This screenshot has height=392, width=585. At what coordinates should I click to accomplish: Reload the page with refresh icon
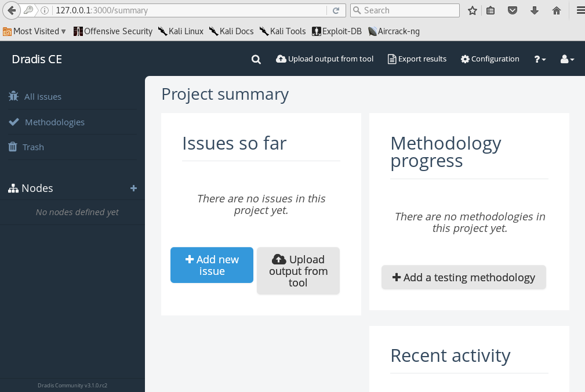(x=336, y=10)
